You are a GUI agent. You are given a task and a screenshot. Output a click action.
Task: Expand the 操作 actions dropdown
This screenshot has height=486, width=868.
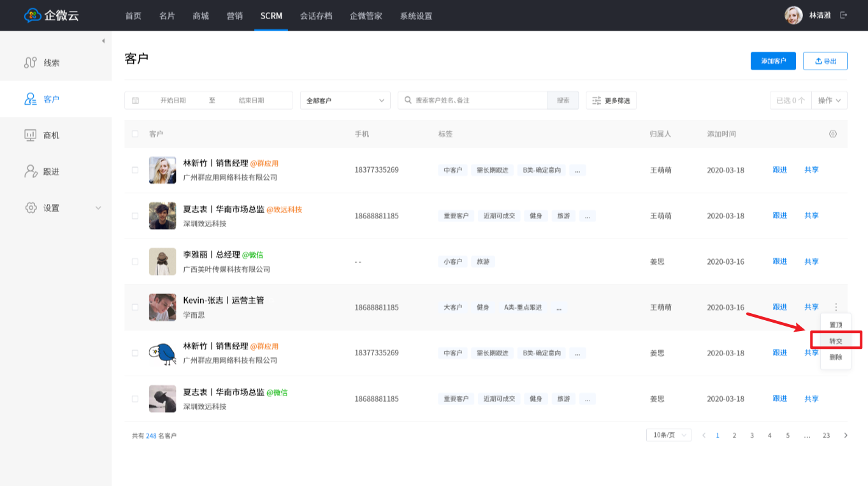point(829,100)
